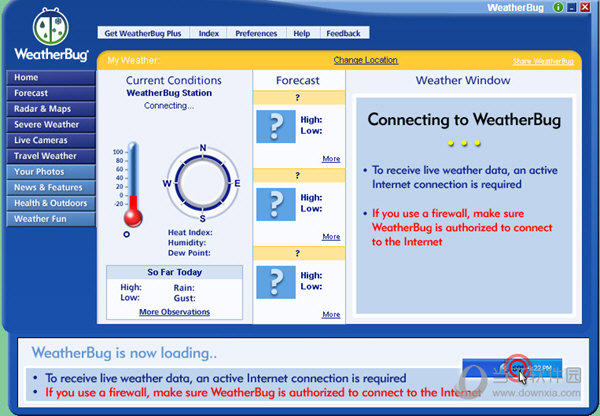This screenshot has height=416, width=600.
Task: Click the Humidity label
Action: coord(187,243)
